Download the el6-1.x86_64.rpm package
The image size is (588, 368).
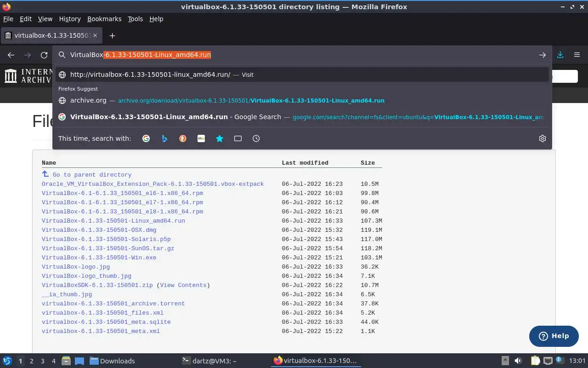122,193
